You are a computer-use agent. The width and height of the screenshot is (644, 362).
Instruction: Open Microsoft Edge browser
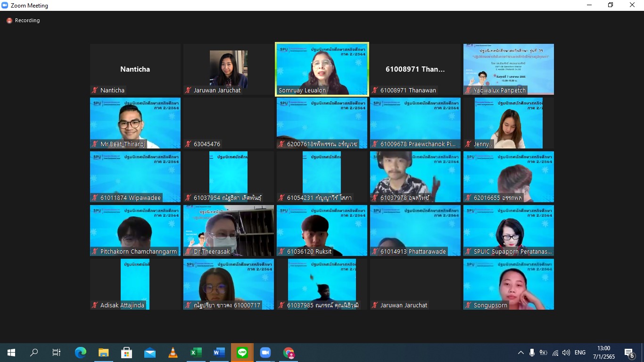click(x=81, y=353)
